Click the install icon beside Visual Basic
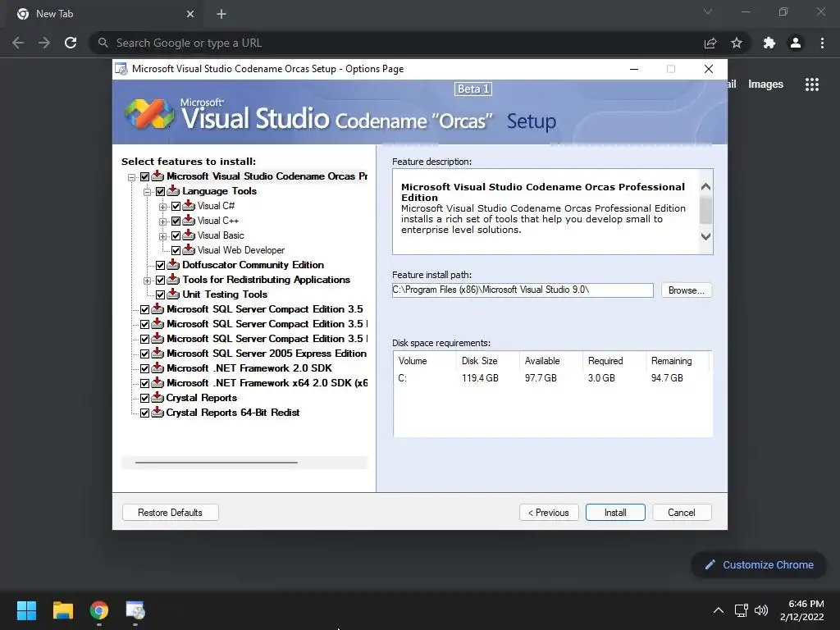840x630 pixels. (189, 235)
